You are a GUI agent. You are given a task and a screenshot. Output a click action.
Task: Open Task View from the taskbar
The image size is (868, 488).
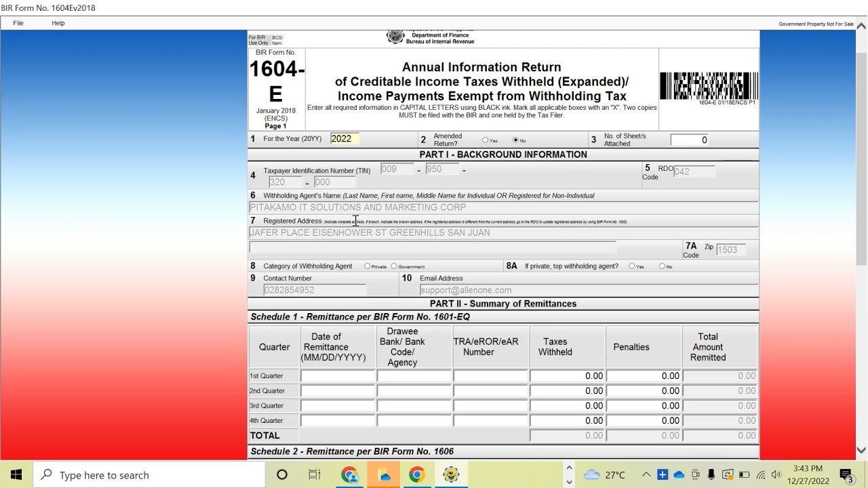[315, 474]
